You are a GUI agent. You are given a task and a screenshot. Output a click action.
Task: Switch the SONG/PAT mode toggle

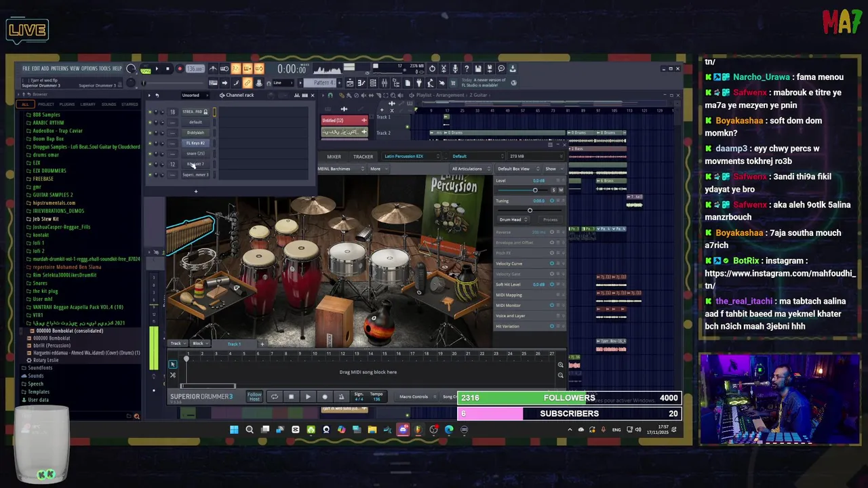click(x=145, y=68)
